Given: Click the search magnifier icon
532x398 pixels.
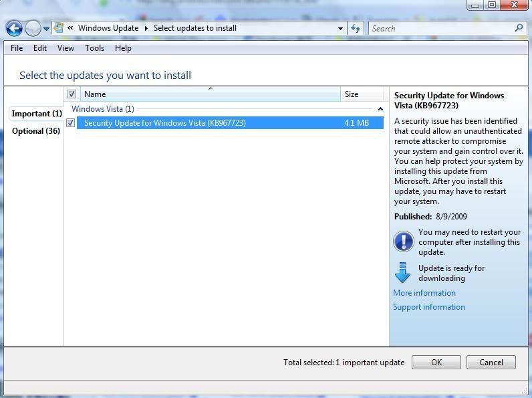Looking at the screenshot, I should click(x=519, y=28).
